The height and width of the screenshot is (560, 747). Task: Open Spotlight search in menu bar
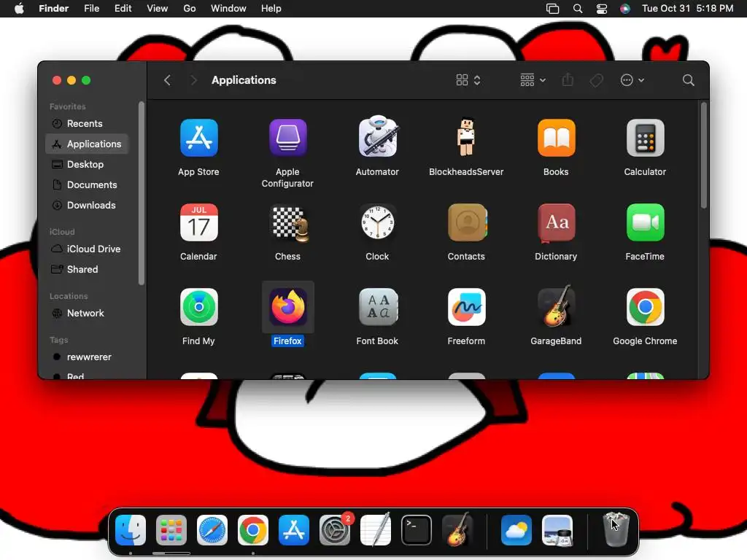[578, 9]
